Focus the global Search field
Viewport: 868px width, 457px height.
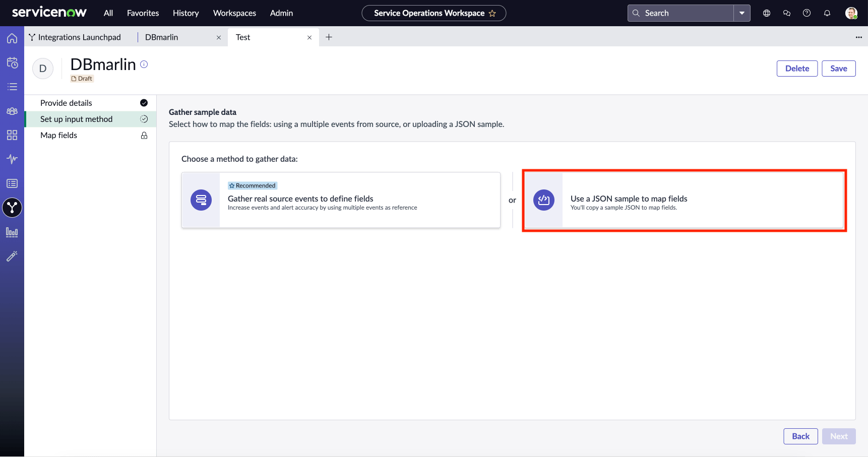680,13
